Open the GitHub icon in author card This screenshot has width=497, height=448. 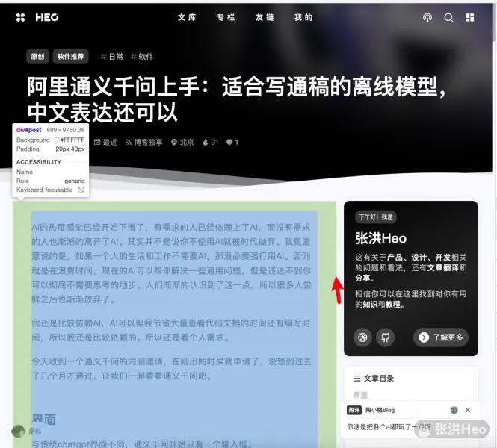(x=385, y=337)
